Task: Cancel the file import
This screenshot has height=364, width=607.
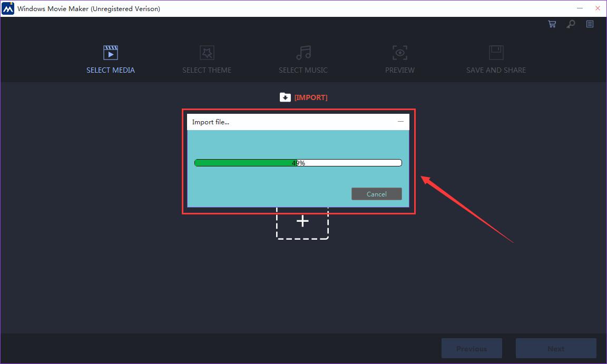Action: point(377,194)
